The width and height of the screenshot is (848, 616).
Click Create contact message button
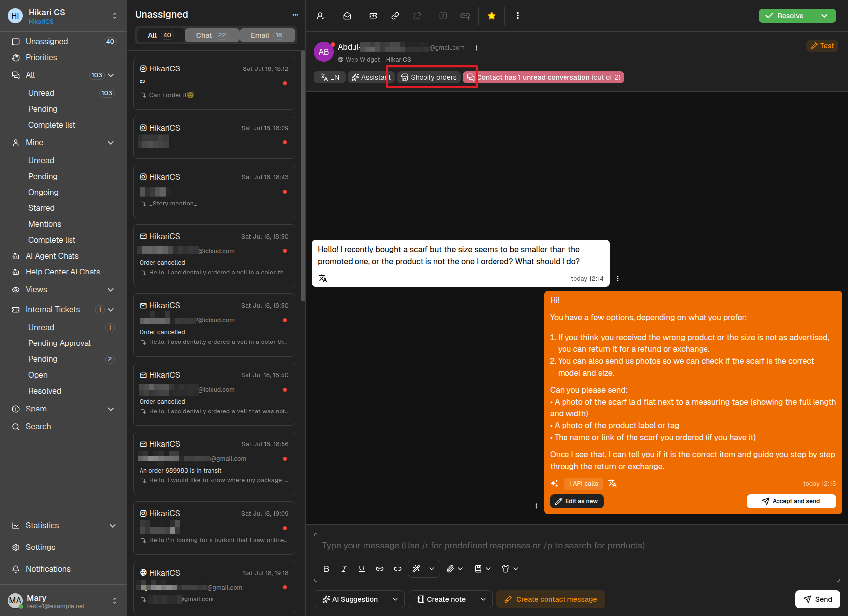pos(551,599)
